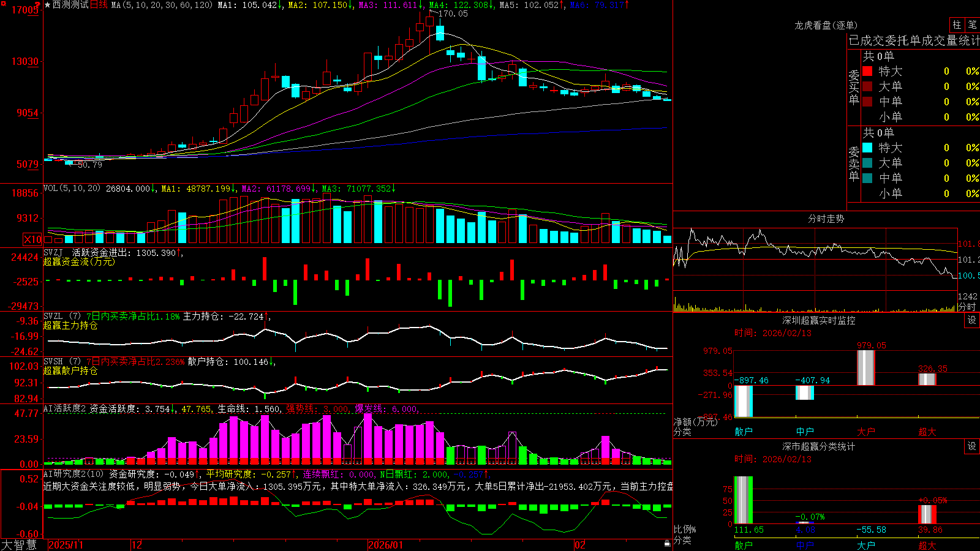Screen dimensions: 980x551
Task: Click the 大智慧 logo at bottom left
Action: click(x=19, y=544)
